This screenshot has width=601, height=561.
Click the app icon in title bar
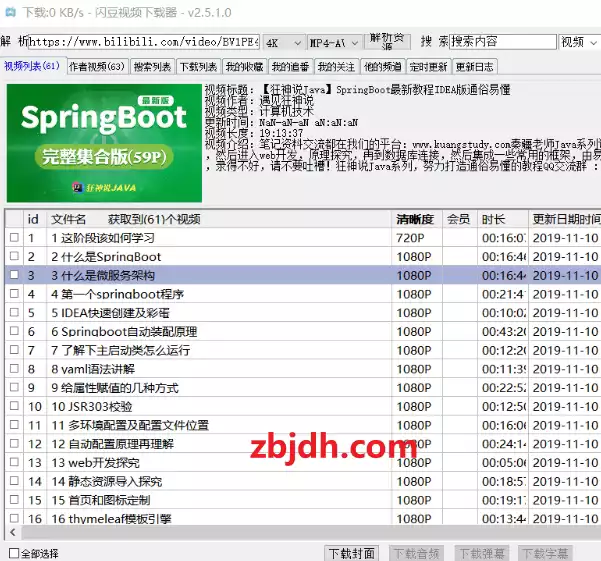[10, 12]
